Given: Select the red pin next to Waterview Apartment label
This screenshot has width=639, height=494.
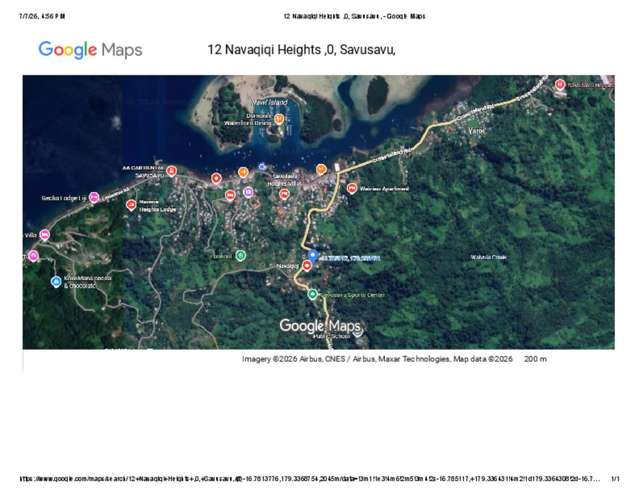Looking at the screenshot, I should click(x=352, y=188).
